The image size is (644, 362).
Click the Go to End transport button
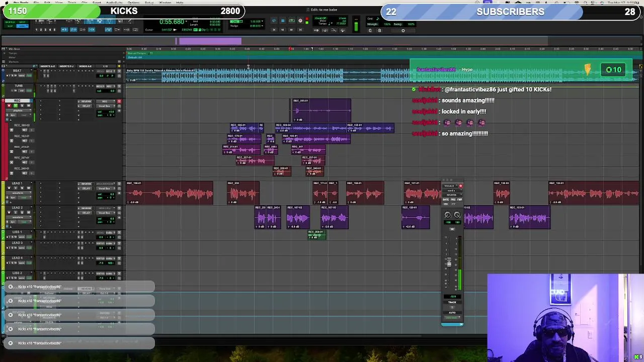pyautogui.click(x=300, y=30)
